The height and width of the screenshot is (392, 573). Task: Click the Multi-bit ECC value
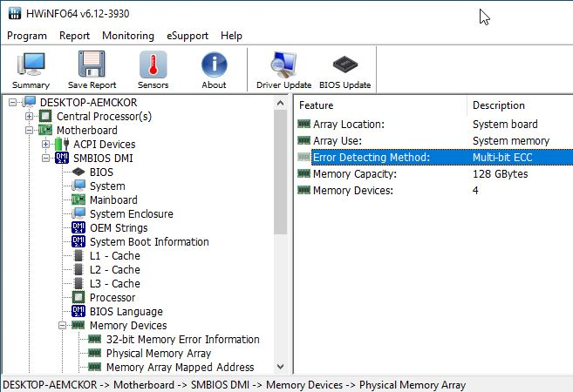(x=502, y=158)
